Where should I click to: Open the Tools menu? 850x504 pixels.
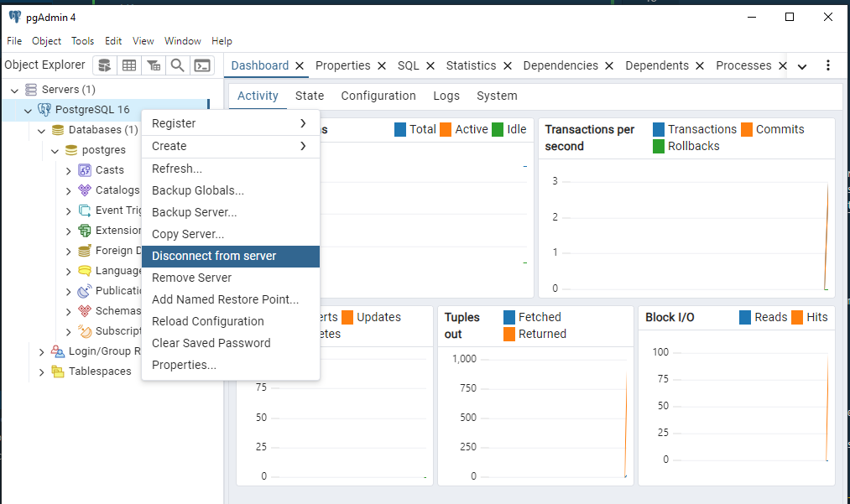pos(82,41)
